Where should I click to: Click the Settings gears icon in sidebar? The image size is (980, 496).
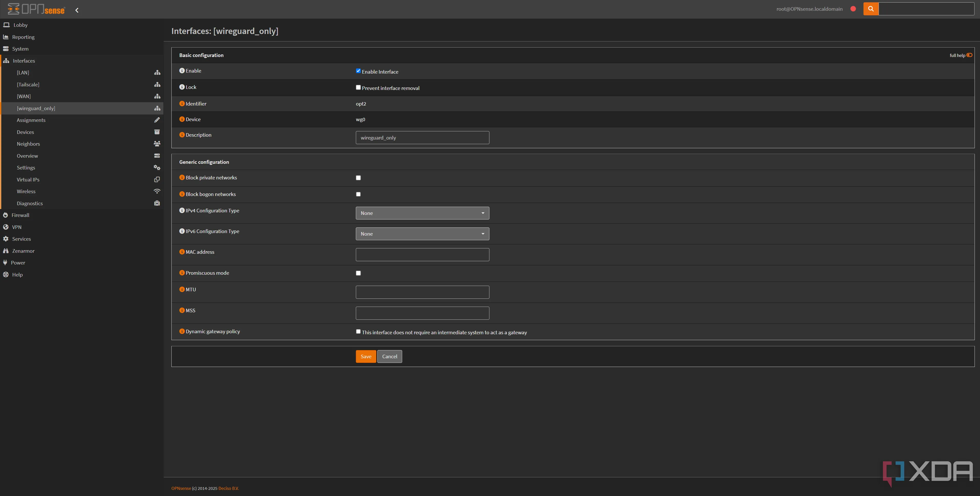point(157,168)
